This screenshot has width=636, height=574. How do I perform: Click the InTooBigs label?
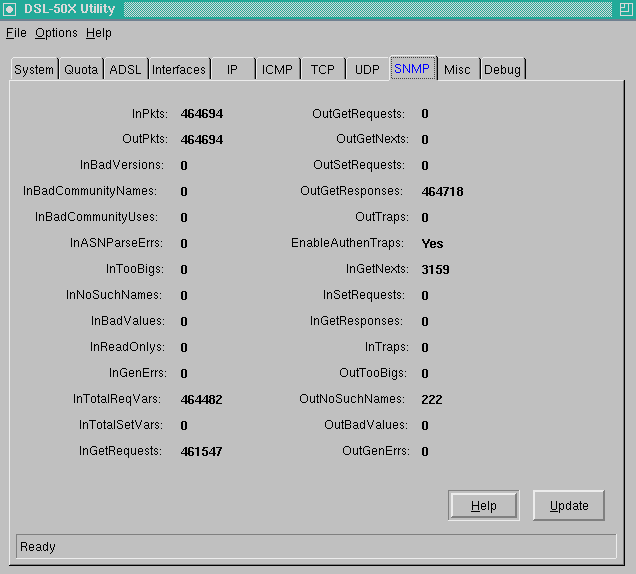point(135,269)
